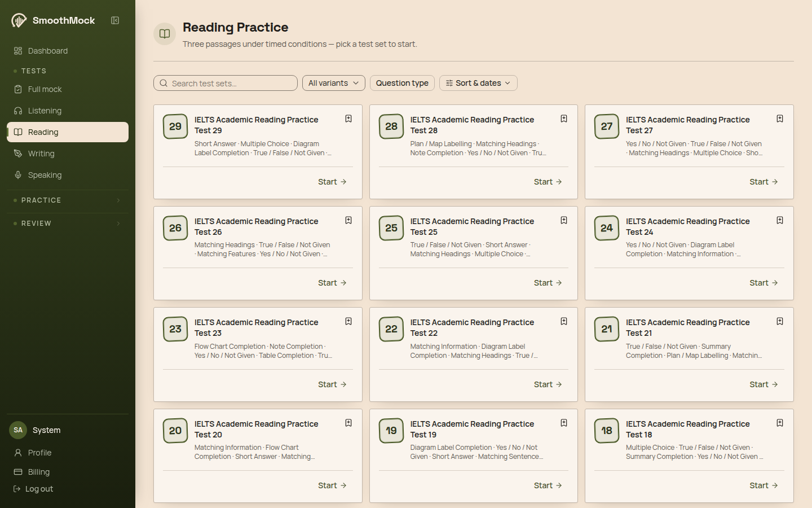Screen dimensions: 812x508
Task: Toggle bookmark on Test 18 card
Action: [x=780, y=423]
